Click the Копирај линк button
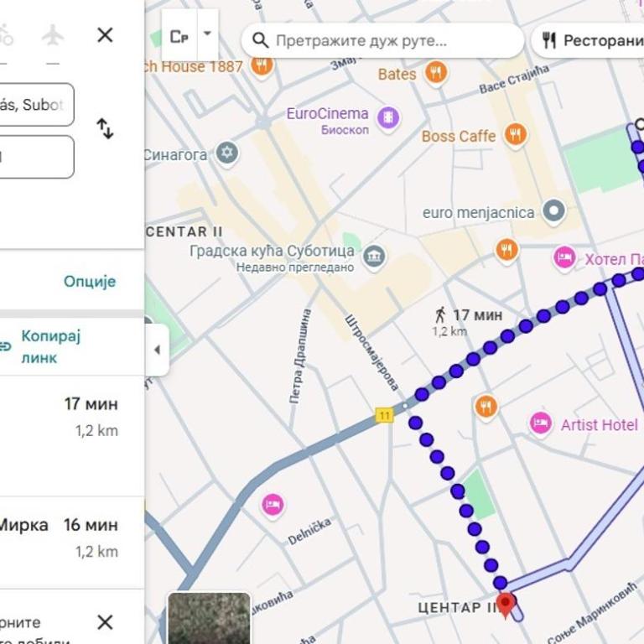This screenshot has height=644, width=644. tap(50, 346)
